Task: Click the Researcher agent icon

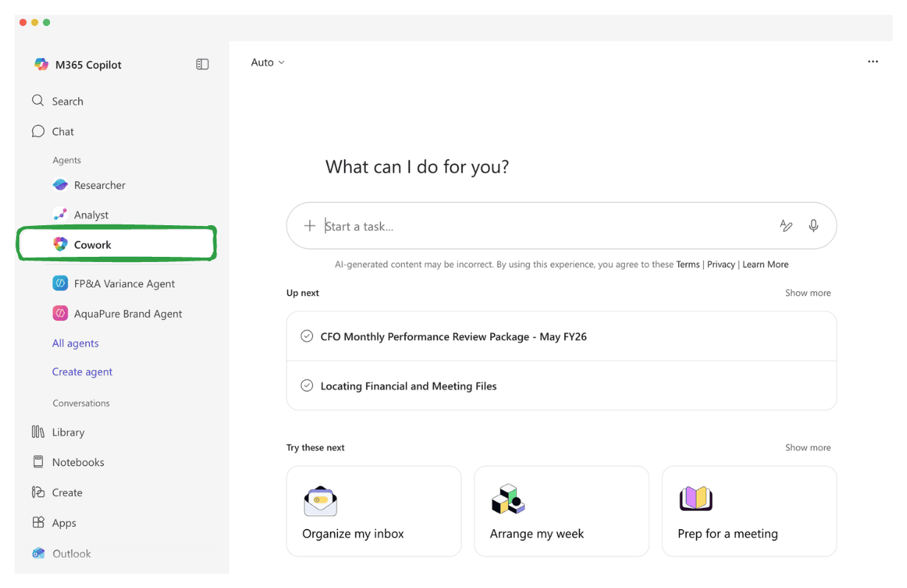Action: pyautogui.click(x=60, y=185)
